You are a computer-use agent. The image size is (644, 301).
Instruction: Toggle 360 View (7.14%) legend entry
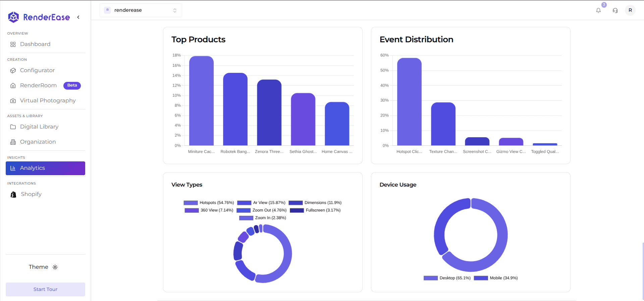(x=209, y=210)
